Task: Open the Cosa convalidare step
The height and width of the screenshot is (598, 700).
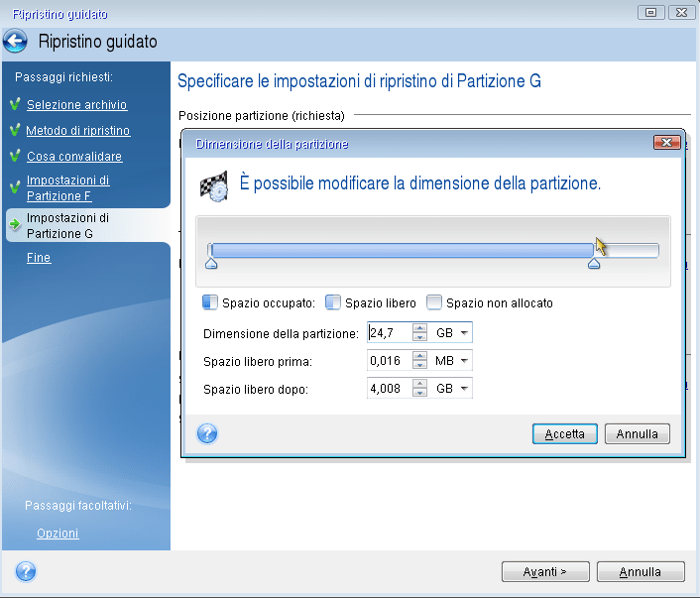Action: [x=74, y=157]
